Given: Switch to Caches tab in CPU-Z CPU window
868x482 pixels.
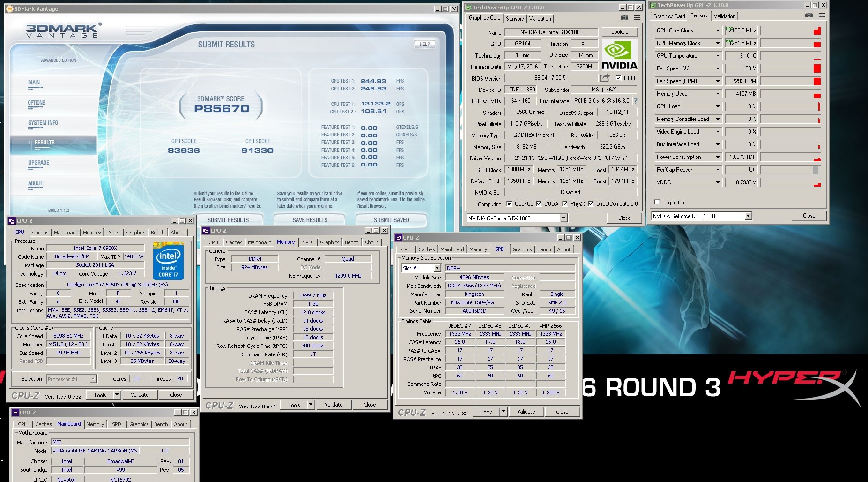Looking at the screenshot, I should click(x=40, y=233).
